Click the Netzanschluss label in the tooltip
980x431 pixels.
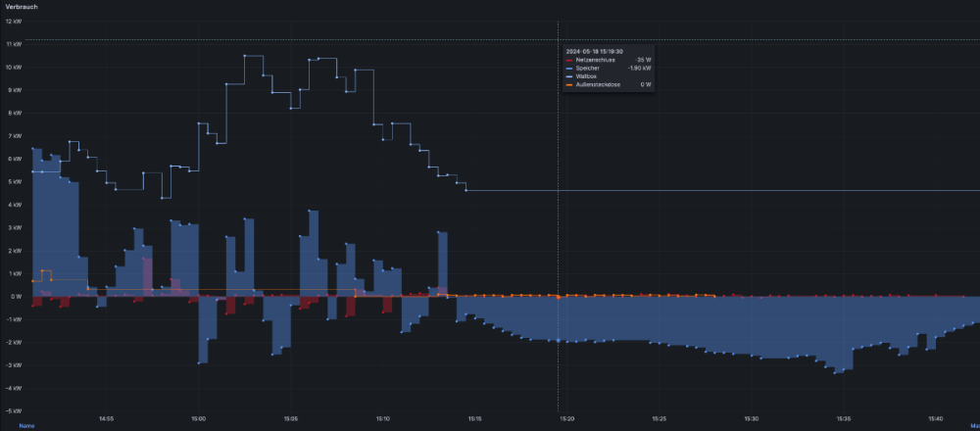click(594, 59)
